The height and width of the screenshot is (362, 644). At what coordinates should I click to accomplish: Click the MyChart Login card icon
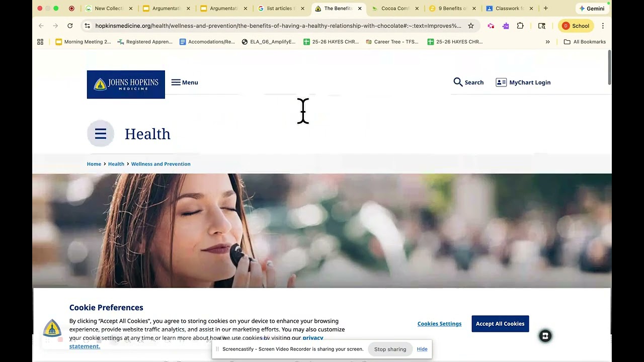click(x=501, y=82)
